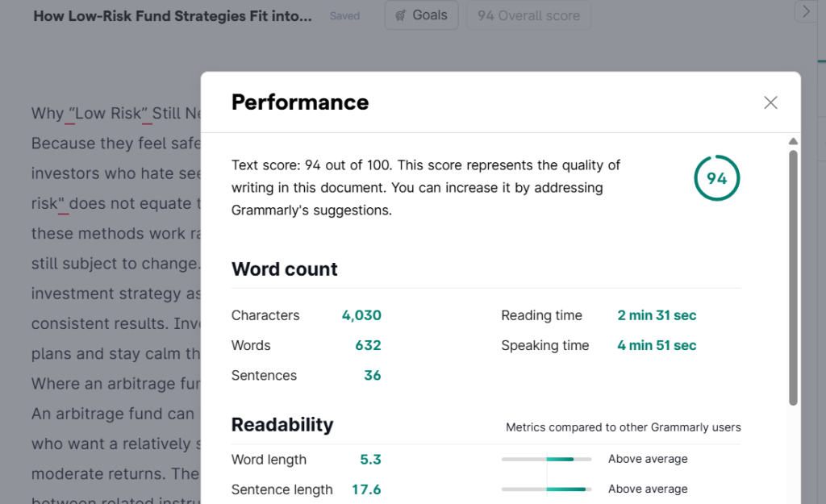This screenshot has height=504, width=826.
Task: Click the document title field
Action: (172, 16)
